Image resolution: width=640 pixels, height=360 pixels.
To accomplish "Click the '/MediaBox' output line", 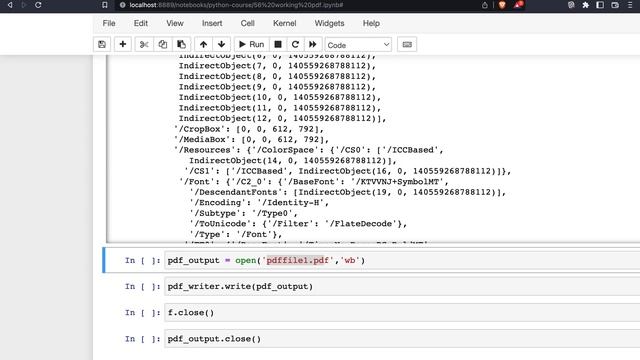I will coord(251,140).
